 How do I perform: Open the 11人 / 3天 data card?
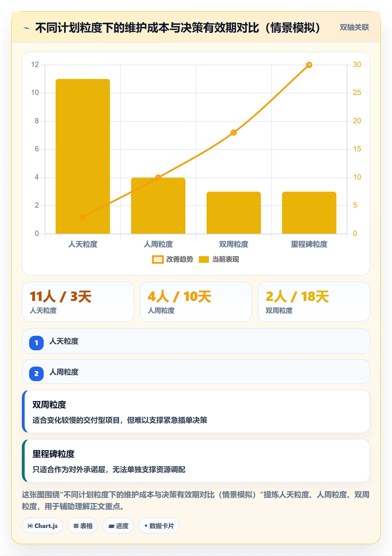click(78, 302)
